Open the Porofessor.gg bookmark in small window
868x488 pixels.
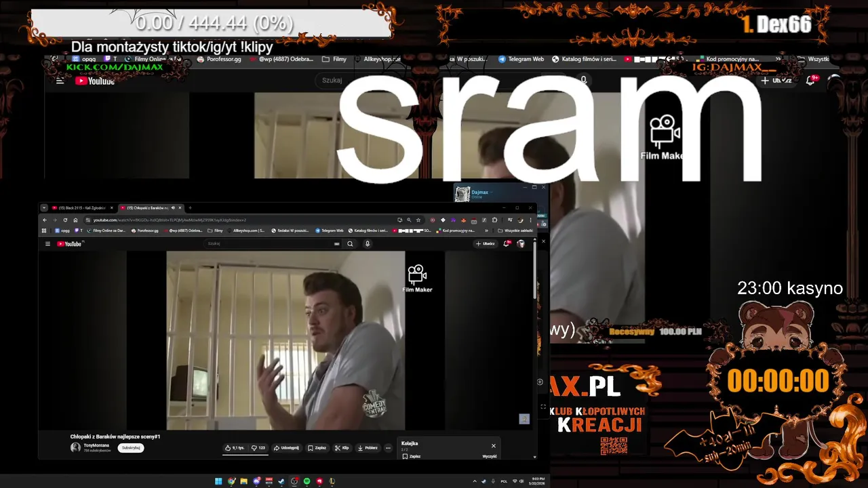tap(144, 230)
